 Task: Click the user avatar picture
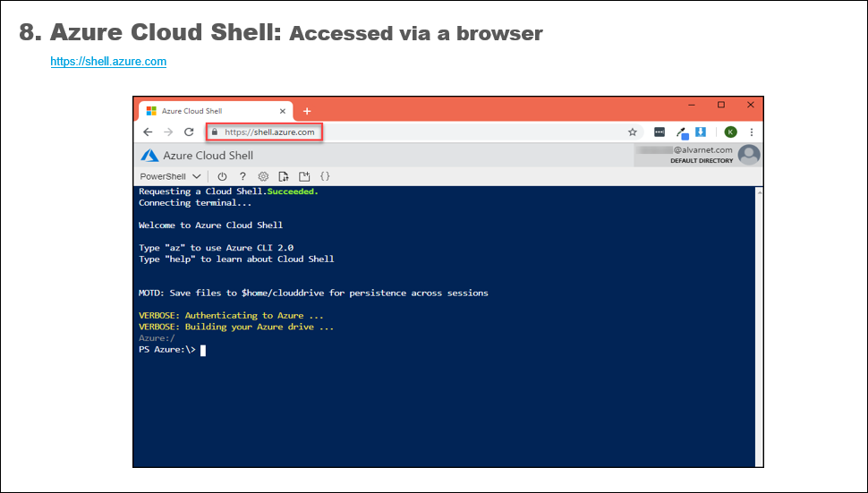749,155
